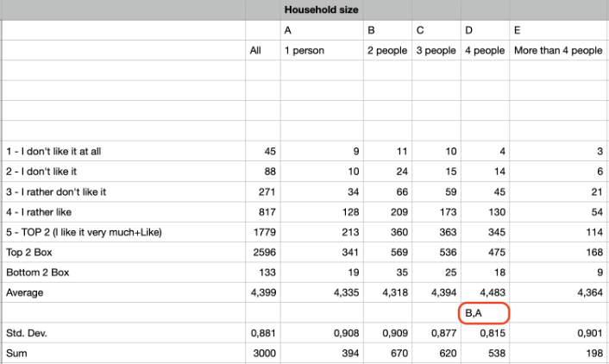Click the column letter B cell
The height and width of the screenshot is (364, 609).
(x=387, y=30)
